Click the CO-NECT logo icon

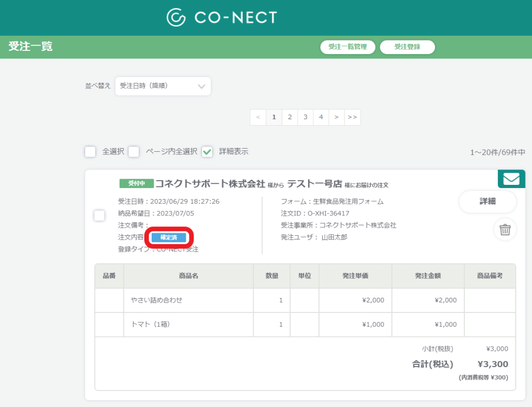coord(176,17)
